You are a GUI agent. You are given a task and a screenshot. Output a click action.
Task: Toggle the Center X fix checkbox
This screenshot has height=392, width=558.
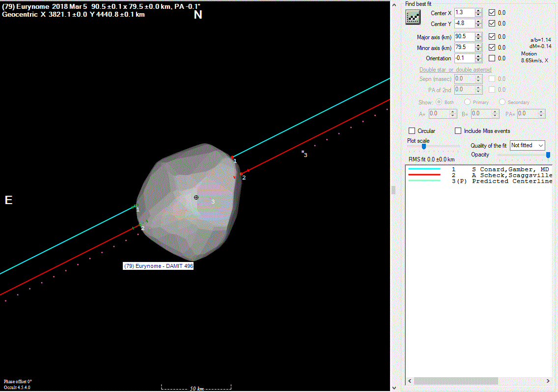pyautogui.click(x=492, y=12)
